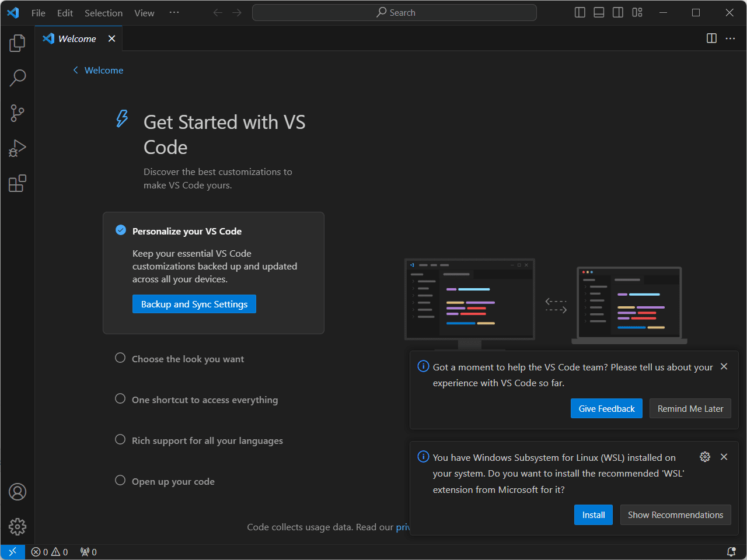The image size is (747, 560).
Task: Open the File menu
Action: [38, 12]
